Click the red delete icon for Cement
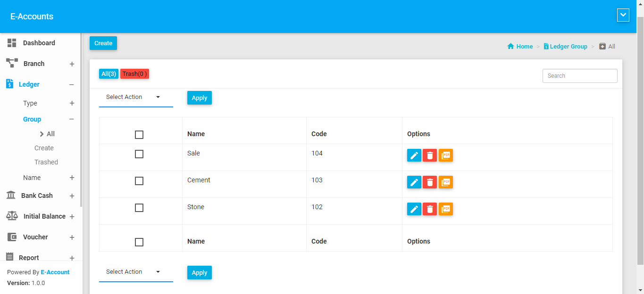The height and width of the screenshot is (294, 644). 429,182
